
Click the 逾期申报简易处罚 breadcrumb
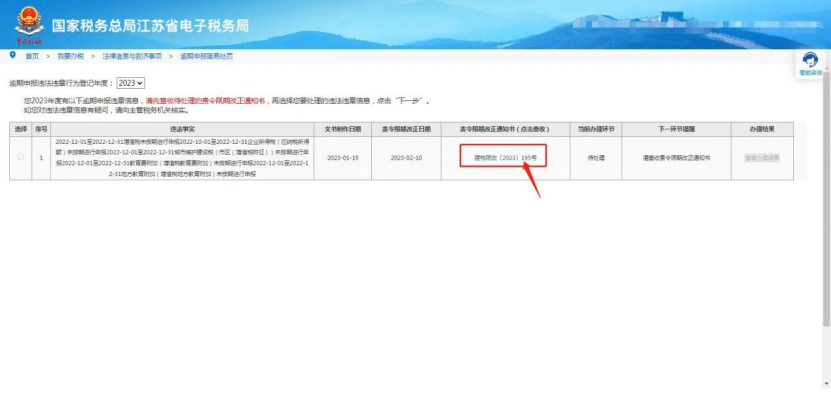click(206, 56)
